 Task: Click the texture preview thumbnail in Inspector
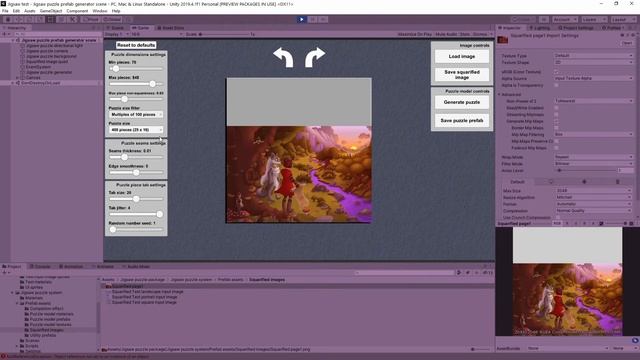click(567, 282)
